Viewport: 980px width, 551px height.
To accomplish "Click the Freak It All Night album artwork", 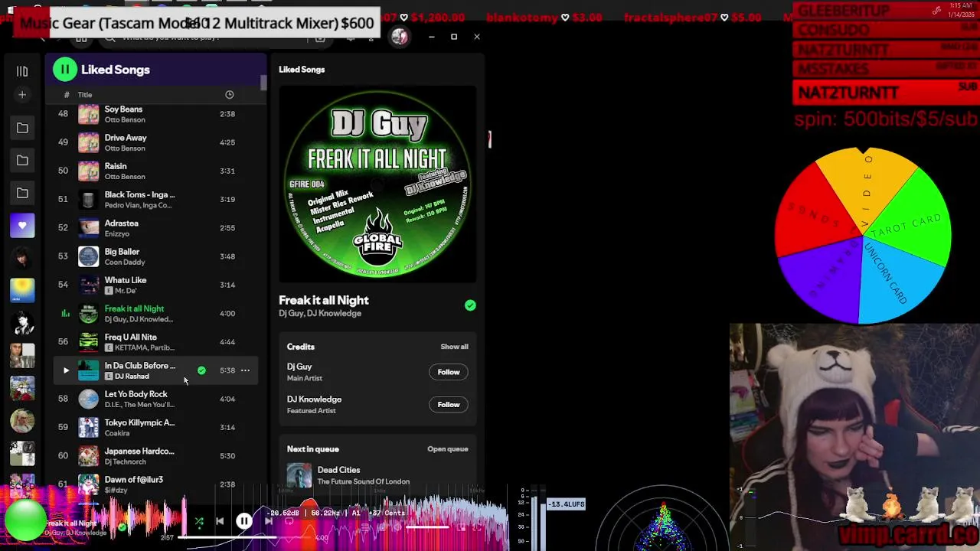I will point(377,184).
